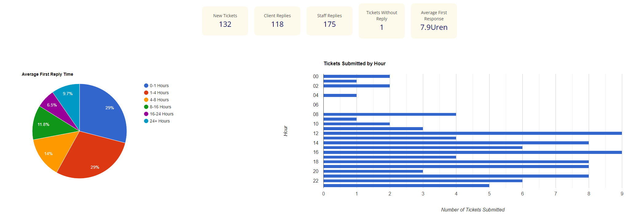The height and width of the screenshot is (217, 644).
Task: Select the bar for hour 08
Action: pyautogui.click(x=389, y=114)
